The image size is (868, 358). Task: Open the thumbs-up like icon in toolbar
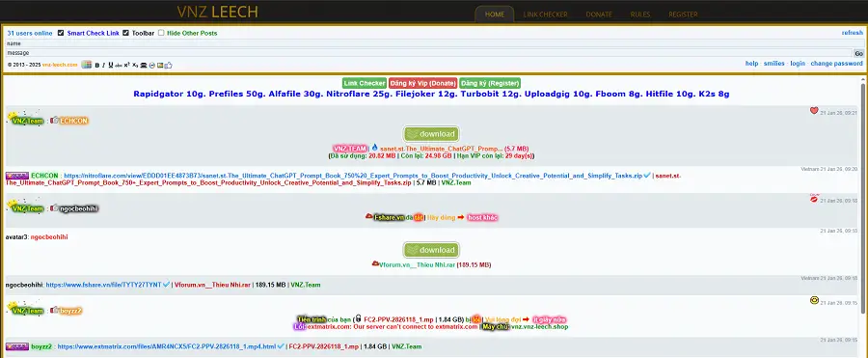(168, 65)
